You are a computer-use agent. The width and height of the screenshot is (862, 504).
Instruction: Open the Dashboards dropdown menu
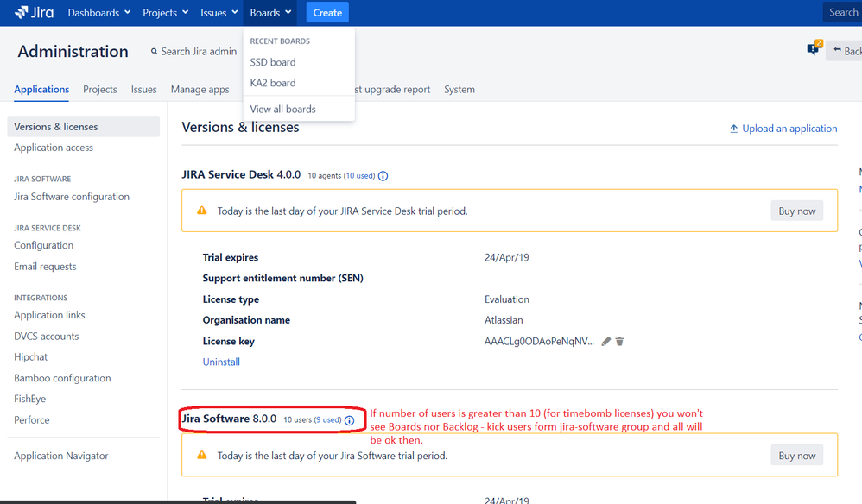99,13
